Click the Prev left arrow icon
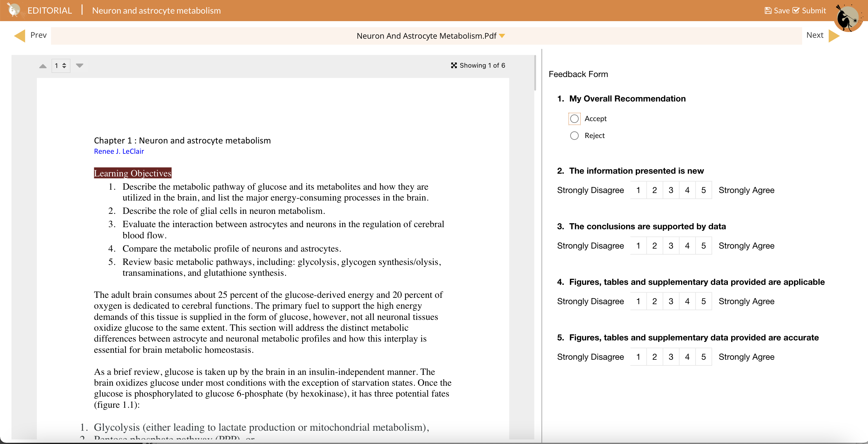 point(20,36)
